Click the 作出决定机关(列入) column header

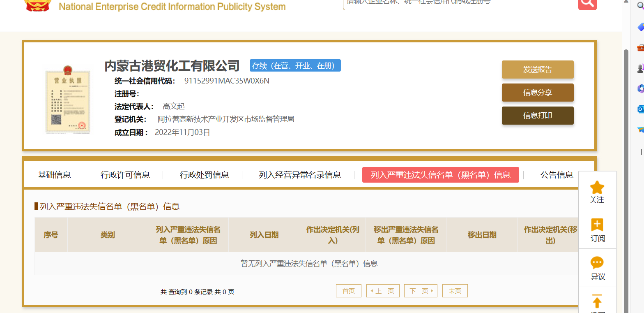coord(333,235)
